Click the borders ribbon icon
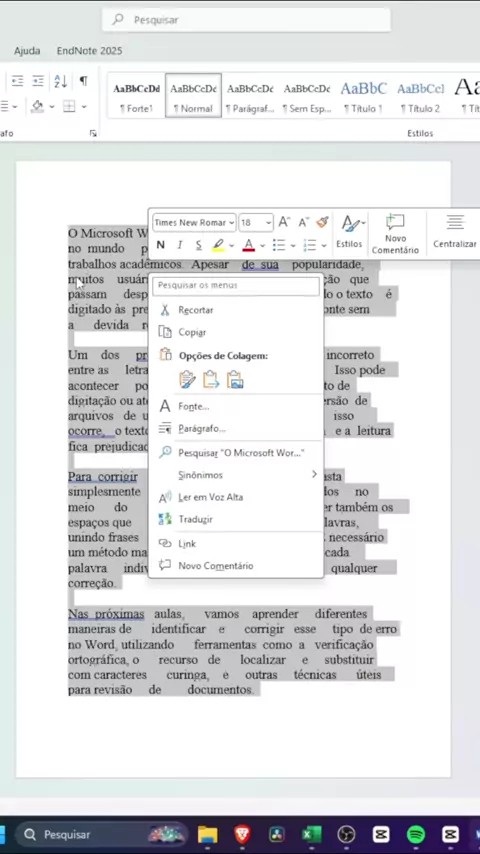The width and height of the screenshot is (480, 854). 69,106
